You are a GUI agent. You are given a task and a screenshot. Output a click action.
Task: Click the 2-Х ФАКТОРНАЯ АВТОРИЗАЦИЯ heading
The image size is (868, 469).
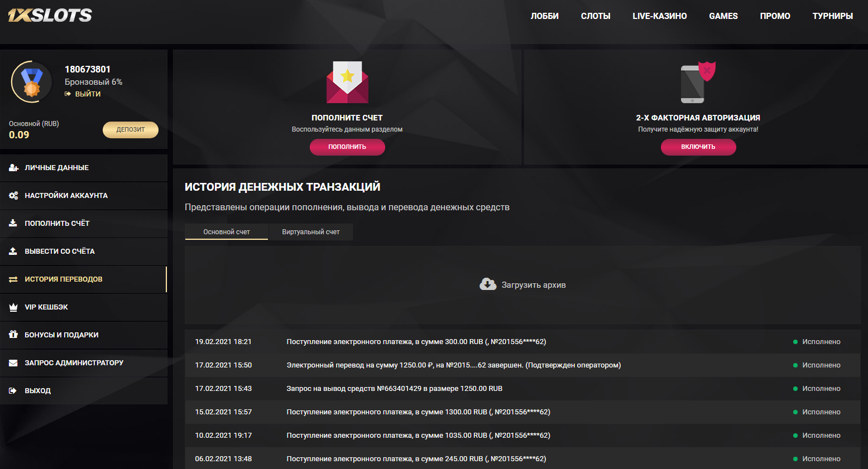coord(698,118)
